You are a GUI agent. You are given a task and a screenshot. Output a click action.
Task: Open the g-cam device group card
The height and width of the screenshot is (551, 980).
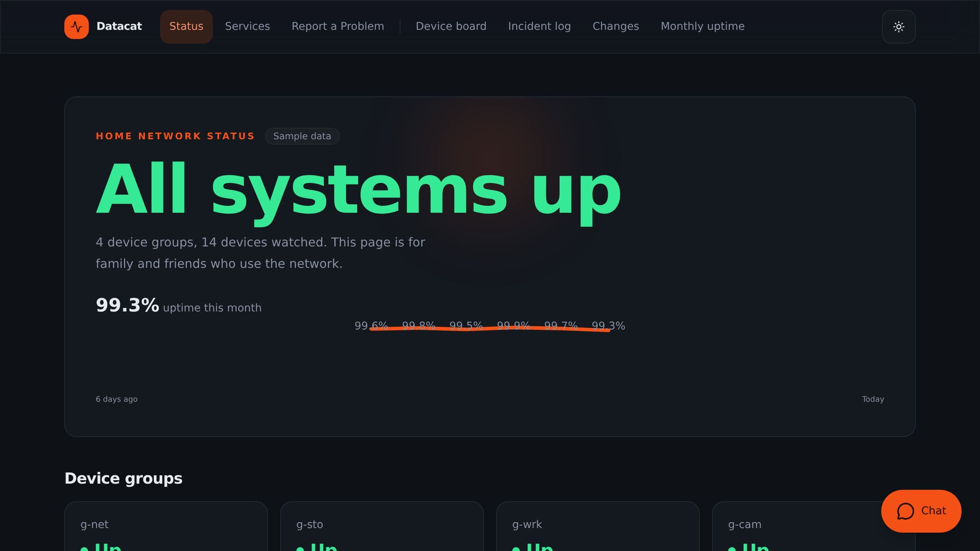click(813, 526)
